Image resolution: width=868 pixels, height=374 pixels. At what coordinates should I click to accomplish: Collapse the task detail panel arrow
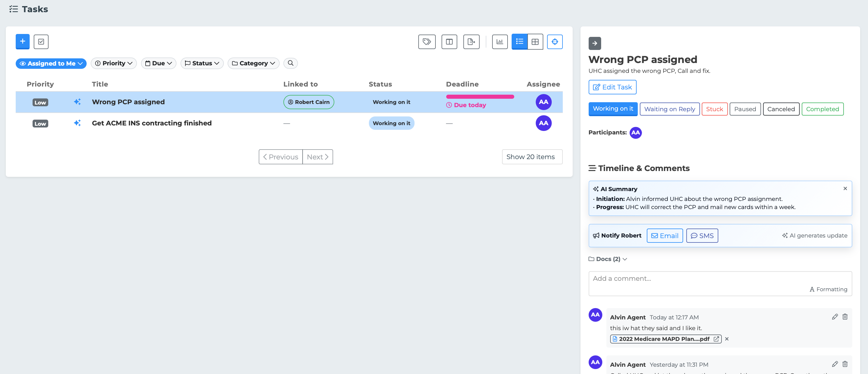tap(594, 44)
